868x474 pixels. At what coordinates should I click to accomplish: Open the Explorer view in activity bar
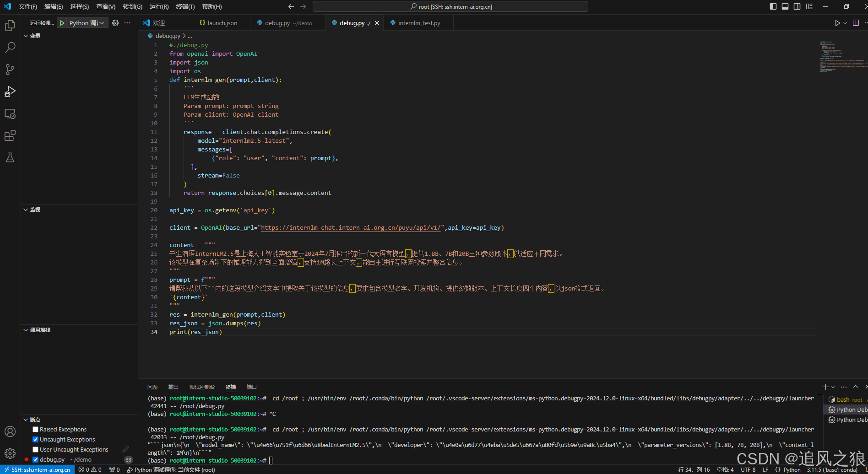(x=10, y=26)
